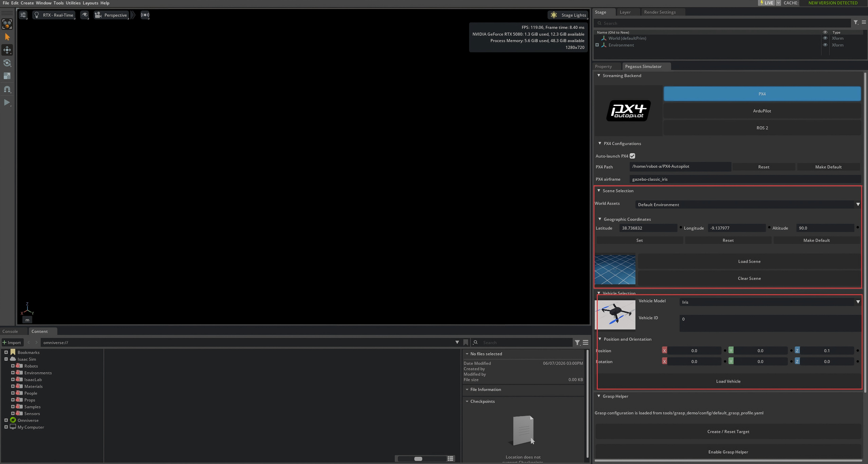Toggle visibility eye for Environment prim

point(825,45)
